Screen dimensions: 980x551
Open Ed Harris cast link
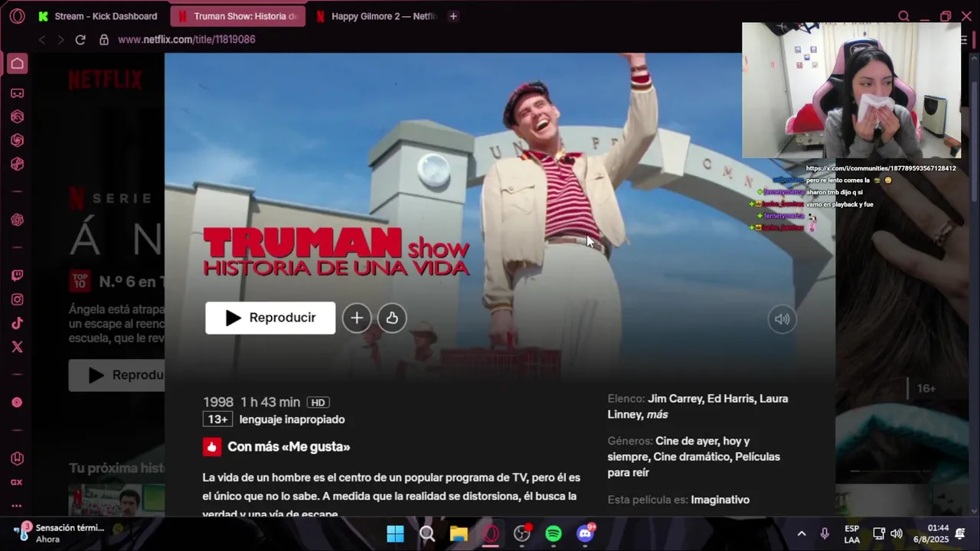click(x=732, y=399)
